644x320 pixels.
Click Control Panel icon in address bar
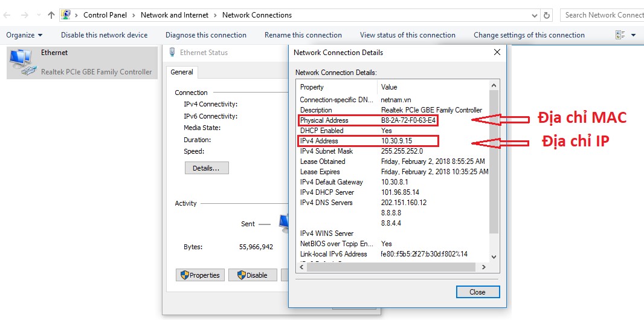point(66,15)
